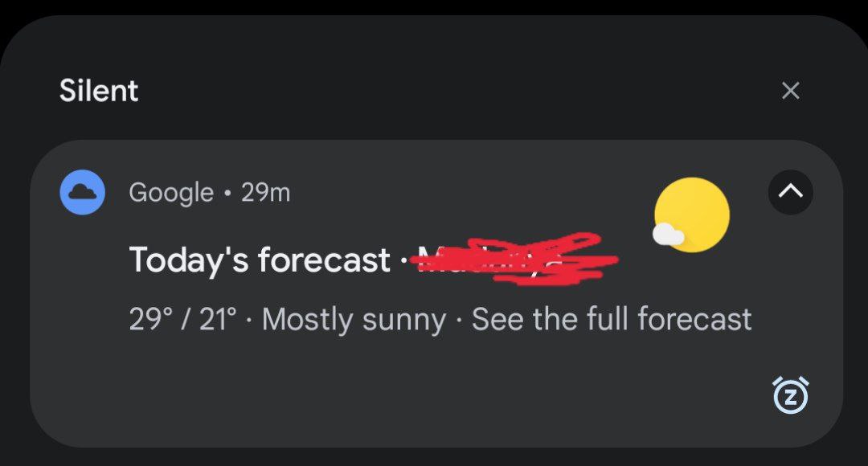Tap See the full forecast text
Image resolution: width=868 pixels, height=466 pixels.
click(x=612, y=319)
